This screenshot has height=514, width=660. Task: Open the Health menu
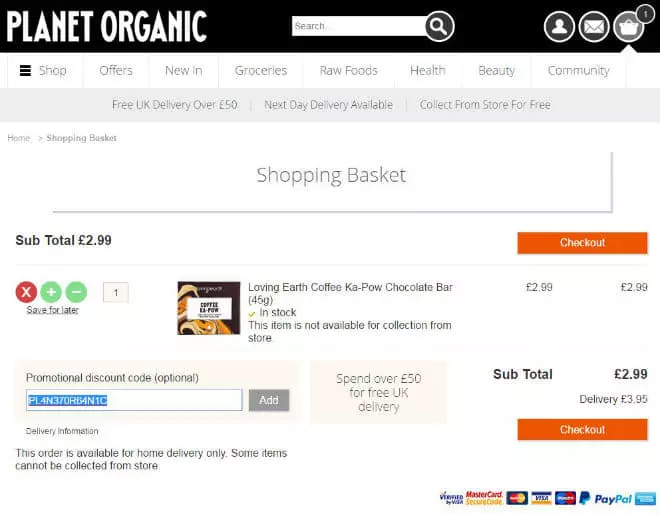tap(428, 70)
